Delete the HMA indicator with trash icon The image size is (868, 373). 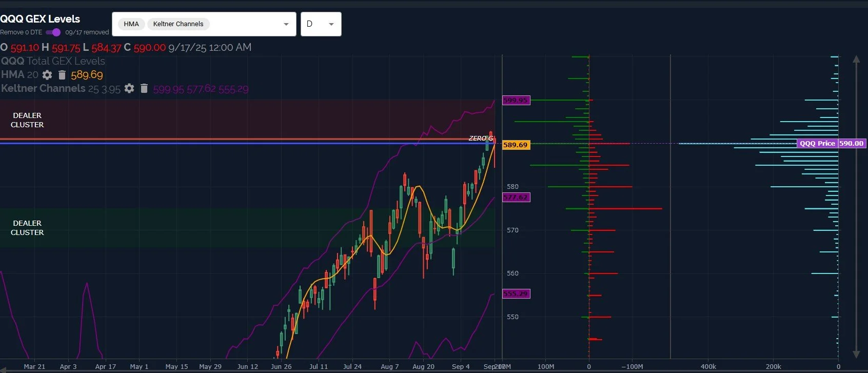(x=62, y=75)
